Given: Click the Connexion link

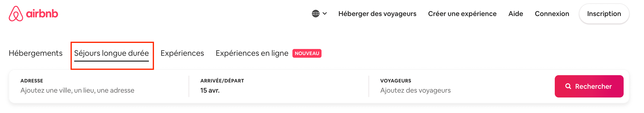Looking at the screenshot, I should pyautogui.click(x=552, y=14).
